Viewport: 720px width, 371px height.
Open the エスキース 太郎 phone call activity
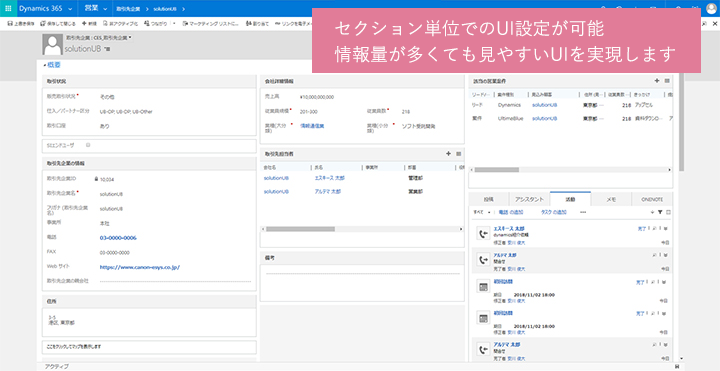(x=509, y=228)
